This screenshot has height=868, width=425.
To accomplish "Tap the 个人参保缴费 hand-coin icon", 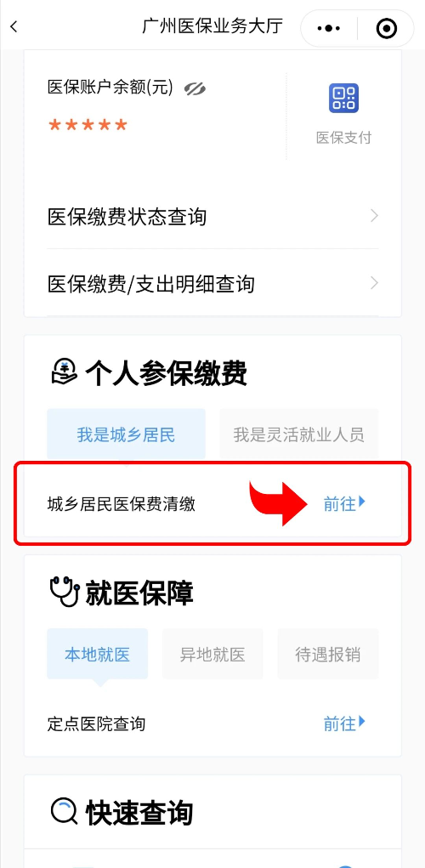I will 65,372.
